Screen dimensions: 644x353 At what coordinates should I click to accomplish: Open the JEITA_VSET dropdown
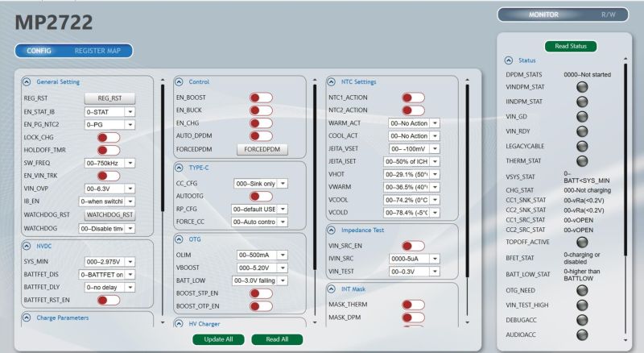pyautogui.click(x=414, y=148)
